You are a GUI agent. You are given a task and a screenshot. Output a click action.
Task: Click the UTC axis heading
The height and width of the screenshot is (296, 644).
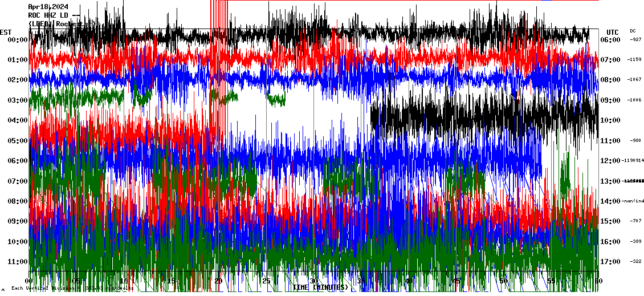[x=613, y=32]
